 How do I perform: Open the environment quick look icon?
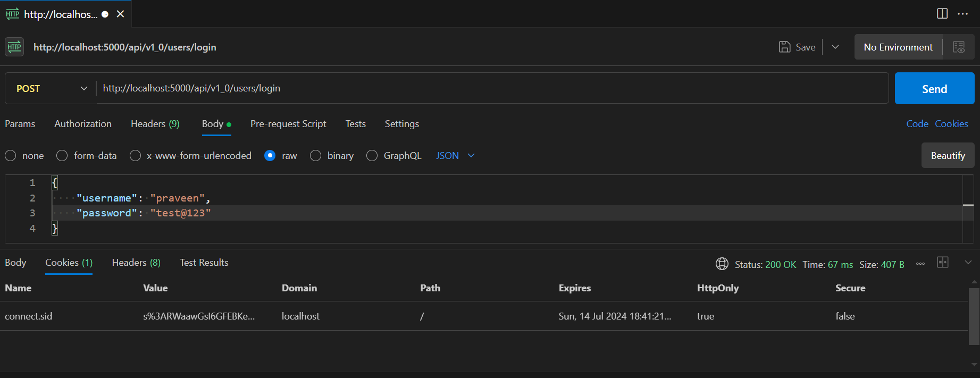click(959, 47)
